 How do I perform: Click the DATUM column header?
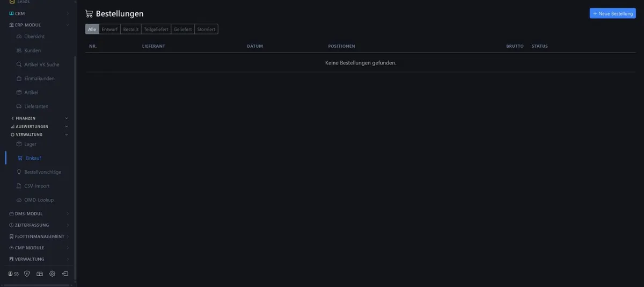pyautogui.click(x=255, y=46)
